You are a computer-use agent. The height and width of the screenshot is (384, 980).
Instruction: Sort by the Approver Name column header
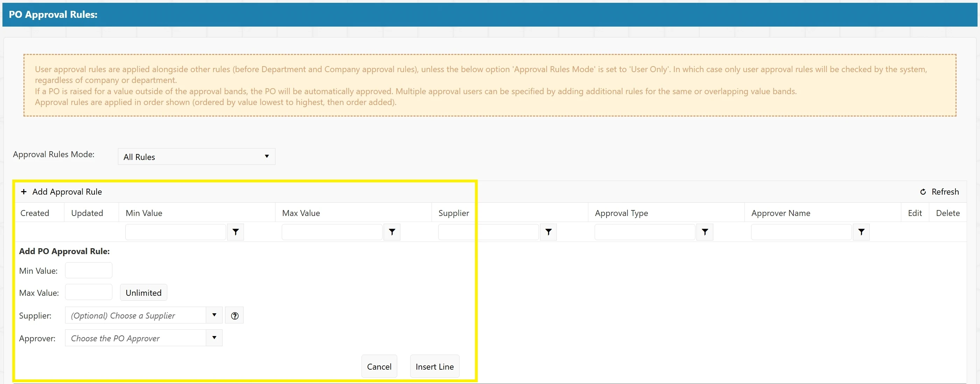click(780, 213)
